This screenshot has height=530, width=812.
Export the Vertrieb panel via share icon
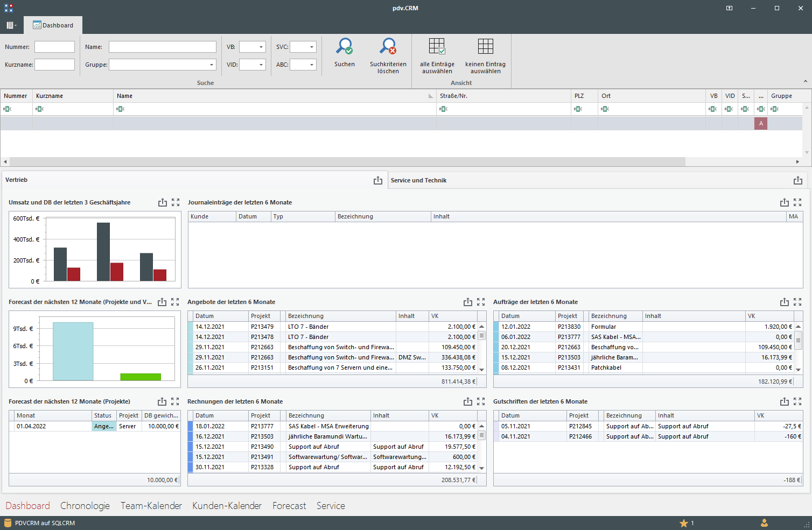(x=378, y=181)
